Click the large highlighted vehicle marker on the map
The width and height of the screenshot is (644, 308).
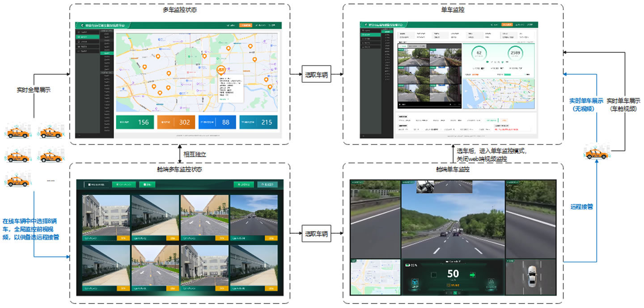tap(220, 70)
